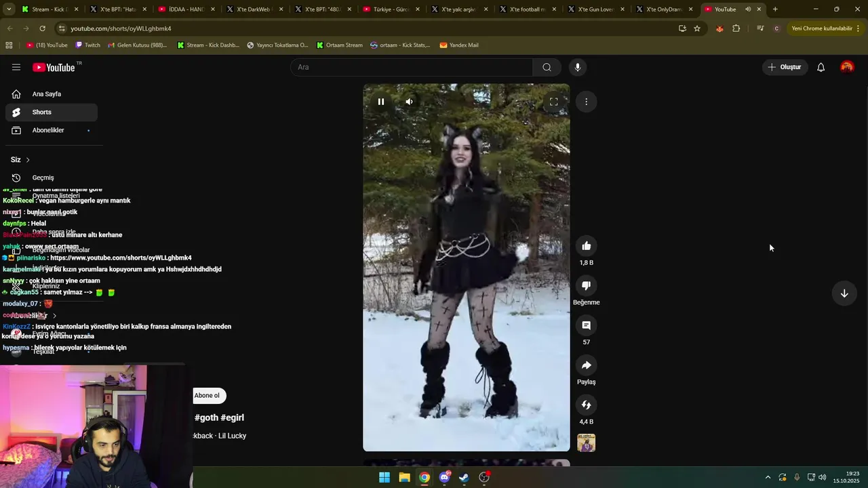The width and height of the screenshot is (868, 488).
Task: Open the YouTube account avatar menu
Action: [847, 67]
